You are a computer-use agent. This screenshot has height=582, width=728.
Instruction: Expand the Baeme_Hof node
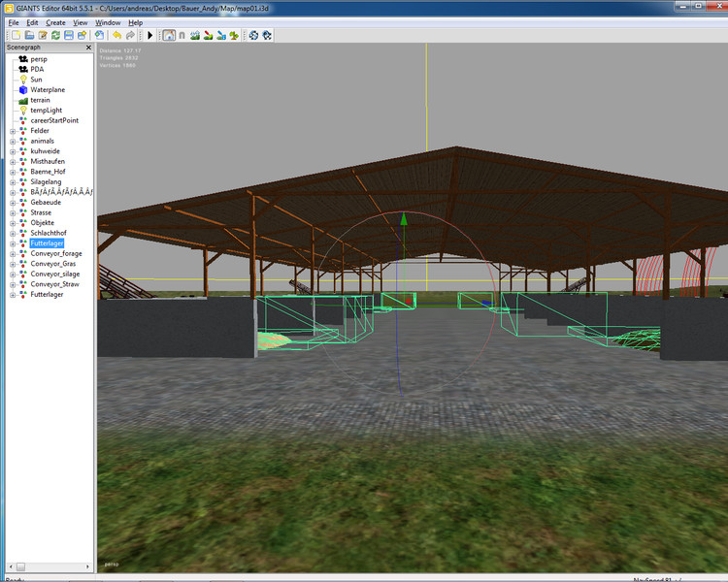coord(13,173)
